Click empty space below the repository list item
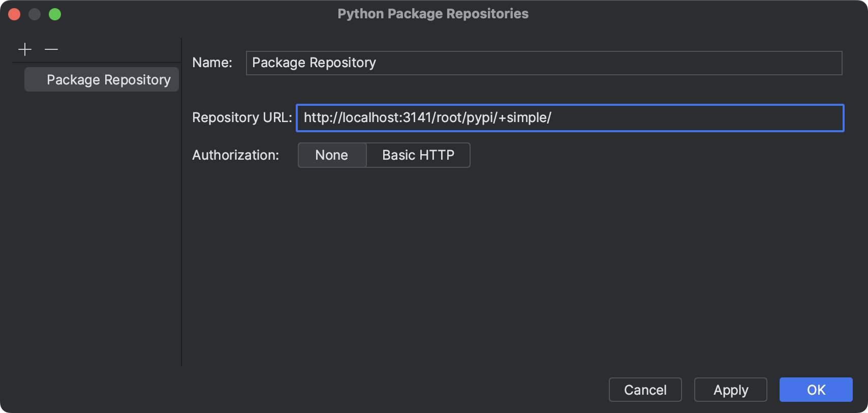Image resolution: width=868 pixels, height=413 pixels. [97, 229]
